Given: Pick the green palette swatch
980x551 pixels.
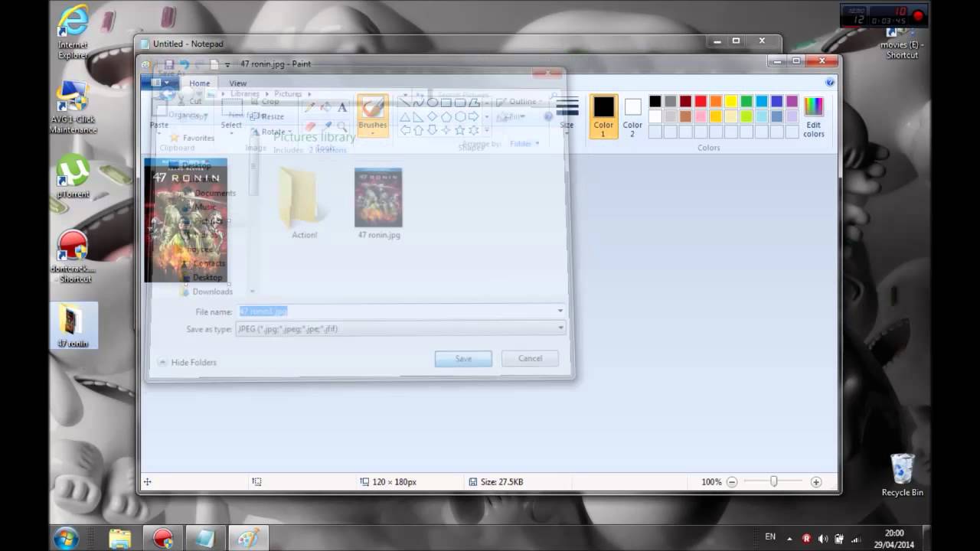Looking at the screenshot, I should [746, 101].
